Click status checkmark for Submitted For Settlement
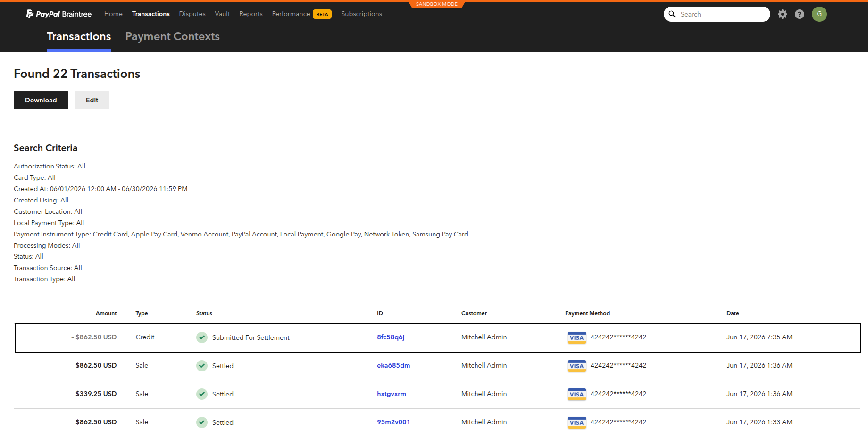 point(202,337)
